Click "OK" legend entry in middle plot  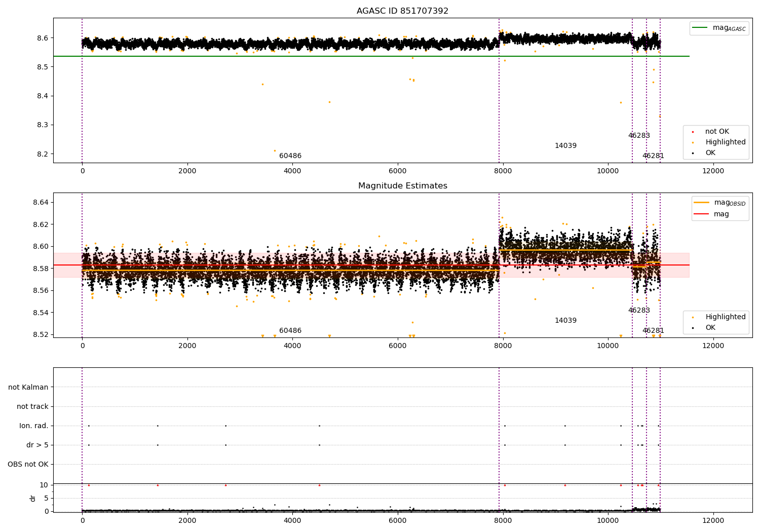click(x=704, y=328)
